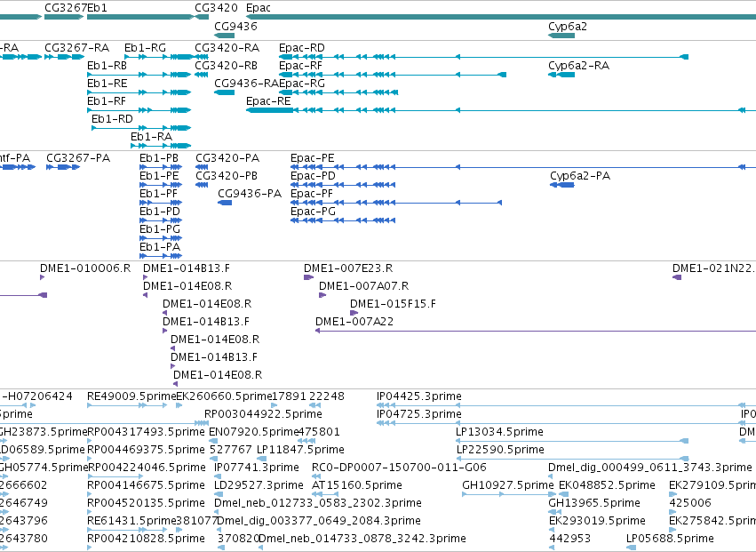756x552 pixels.
Task: Select the Eb1-PG label
Action: pyautogui.click(x=160, y=229)
